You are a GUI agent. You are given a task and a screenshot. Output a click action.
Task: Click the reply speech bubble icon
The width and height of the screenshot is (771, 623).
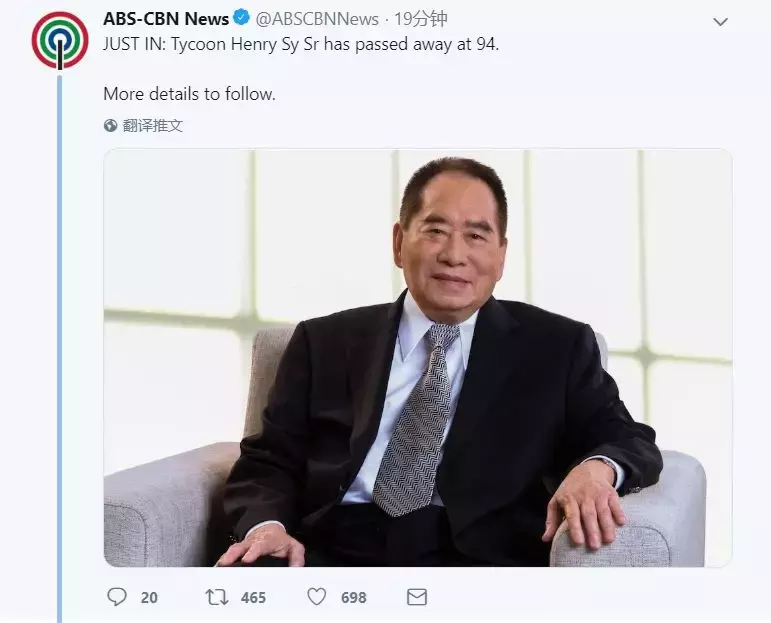coord(117,597)
